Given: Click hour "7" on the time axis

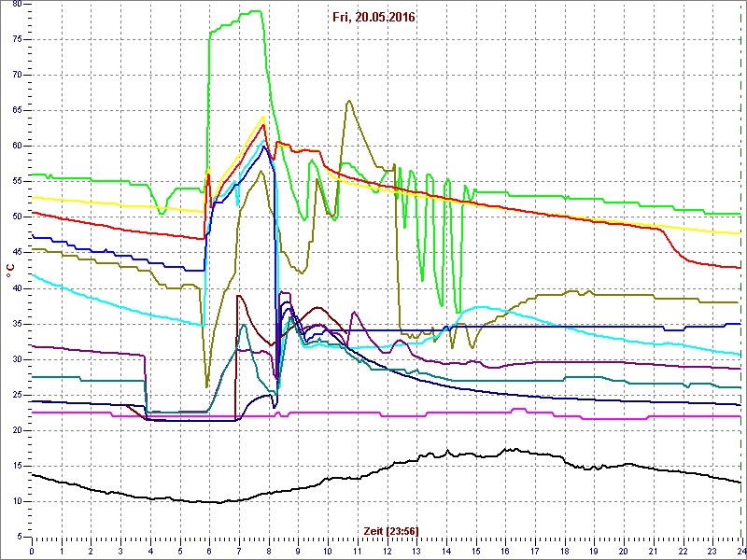Looking at the screenshot, I should coord(239,551).
